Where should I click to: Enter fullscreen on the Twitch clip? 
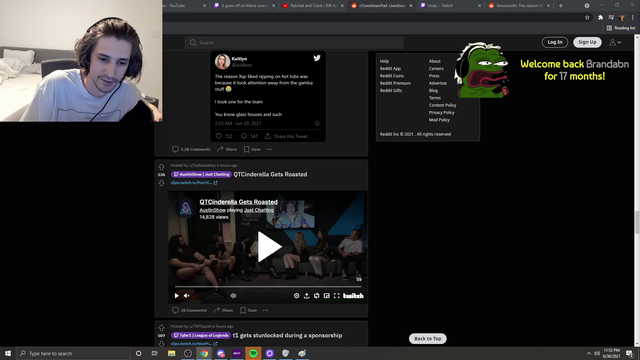(337, 296)
